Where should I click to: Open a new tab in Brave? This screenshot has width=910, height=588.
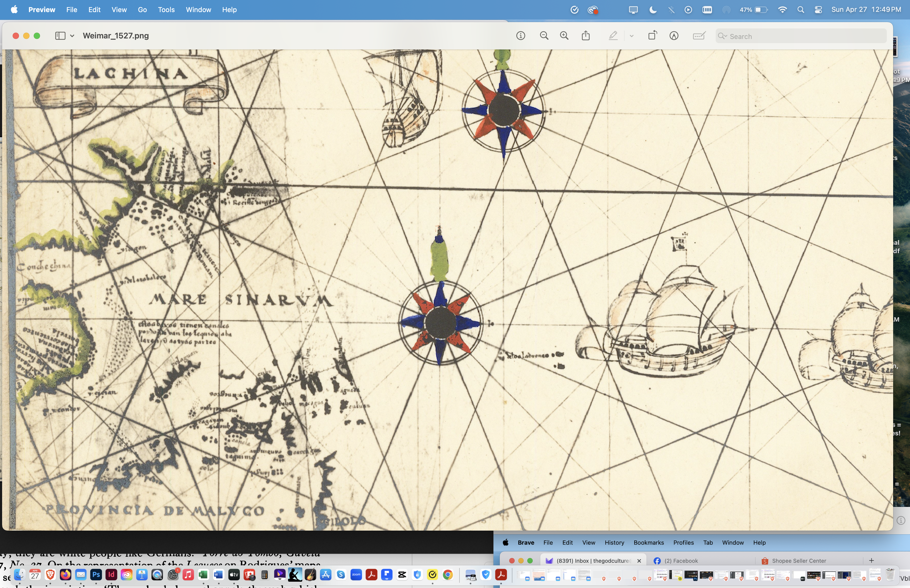click(871, 560)
